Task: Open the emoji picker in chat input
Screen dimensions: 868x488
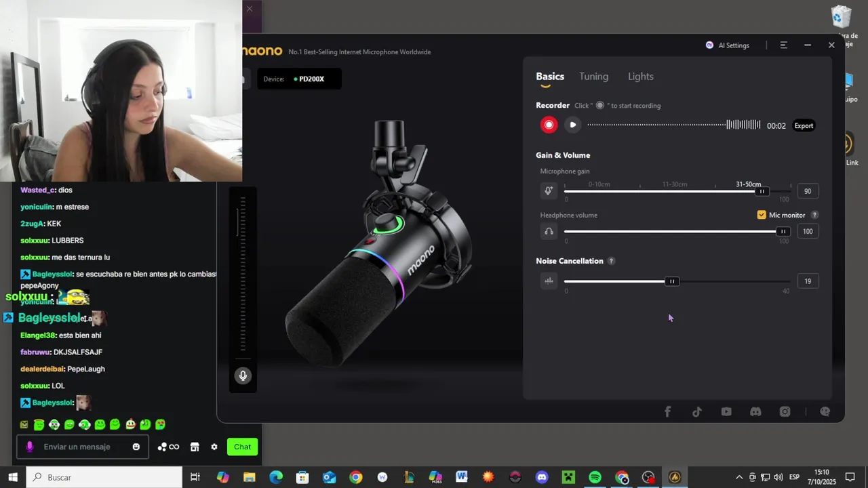Action: 136,447
